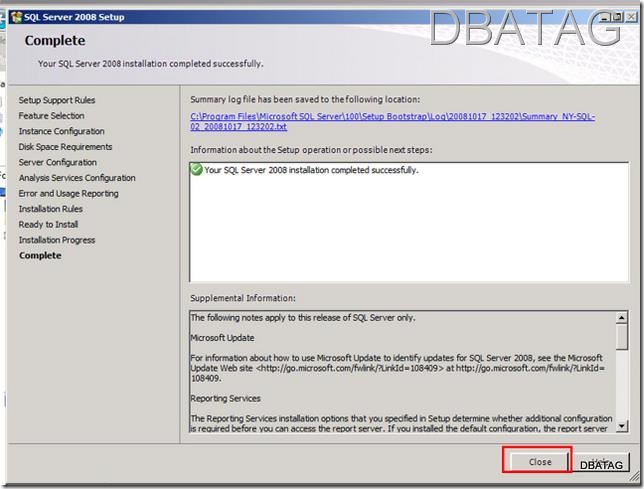Click 'The following notes apply' line
Image resolution: width=644 pixels, height=489 pixels.
pos(303,318)
